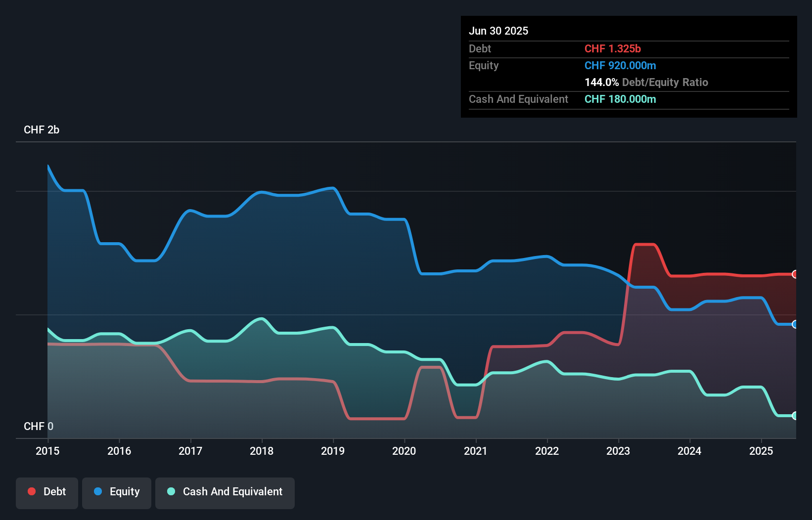This screenshot has height=520, width=812.
Task: Click the 2025 x-axis year label
Action: 761,451
